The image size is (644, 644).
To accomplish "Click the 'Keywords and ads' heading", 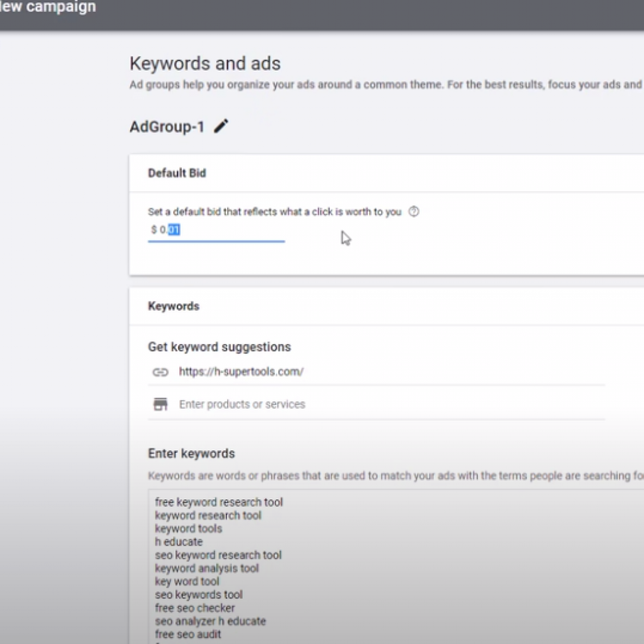I will click(204, 64).
